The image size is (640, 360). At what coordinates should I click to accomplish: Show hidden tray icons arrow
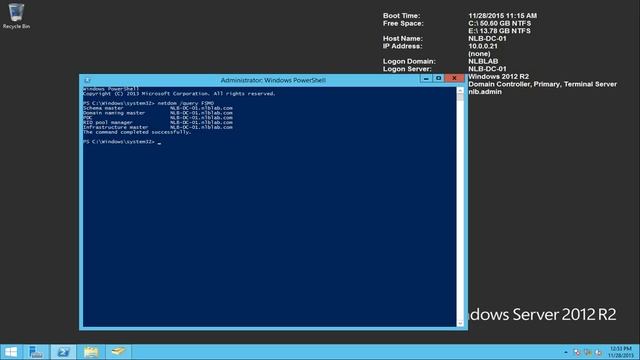[566, 352]
